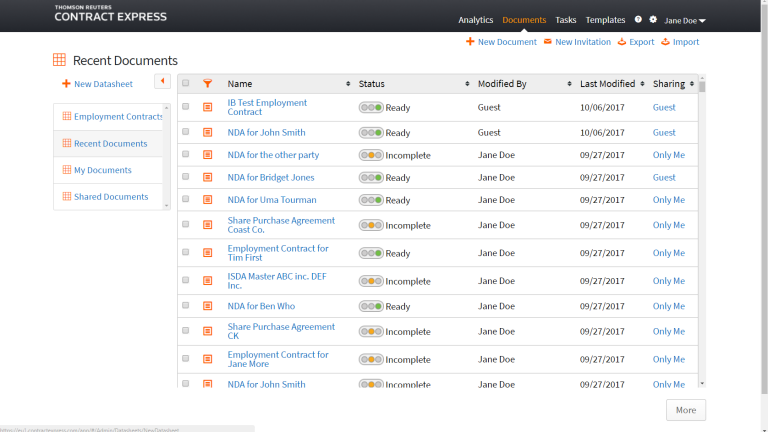This screenshot has height=432, width=768.
Task: Click the filter funnel icon in table header
Action: pyautogui.click(x=208, y=84)
